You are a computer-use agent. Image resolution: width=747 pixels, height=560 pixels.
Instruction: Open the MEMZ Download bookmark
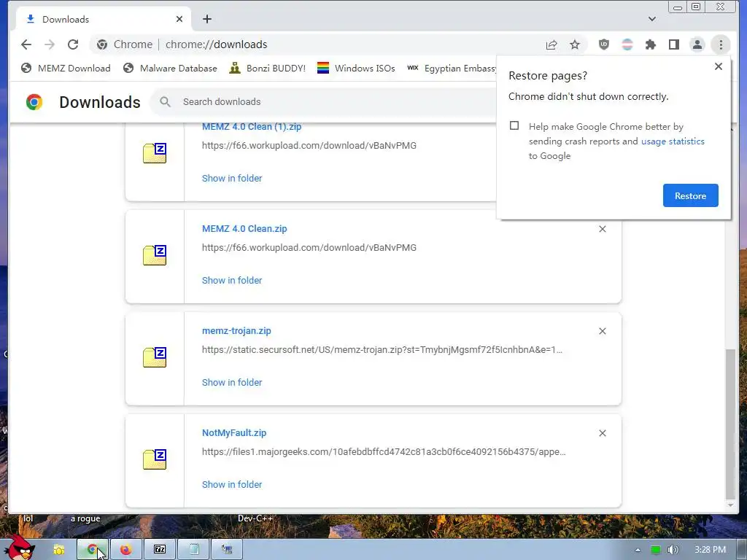click(66, 68)
